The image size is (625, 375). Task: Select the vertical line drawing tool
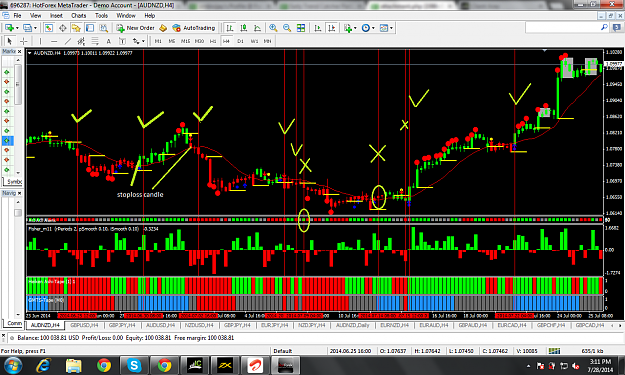pyautogui.click(x=40, y=41)
